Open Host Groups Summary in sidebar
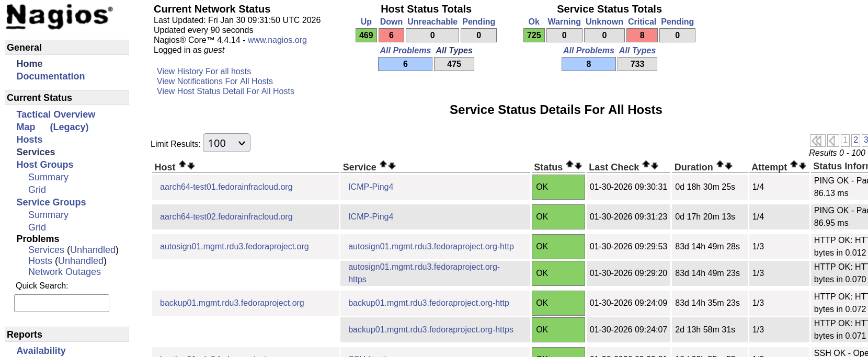 (x=48, y=177)
